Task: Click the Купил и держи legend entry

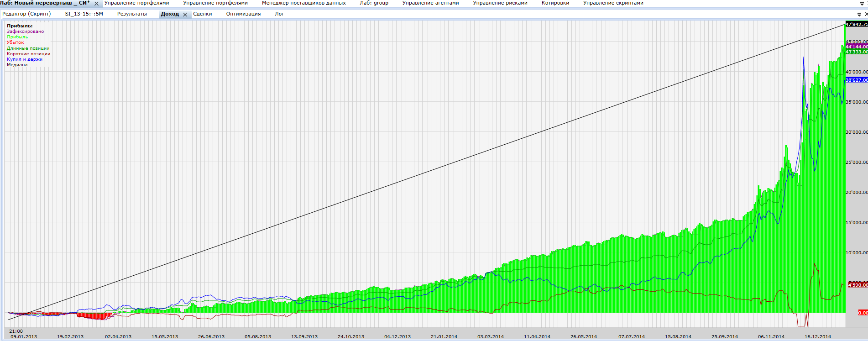Action: (25, 59)
